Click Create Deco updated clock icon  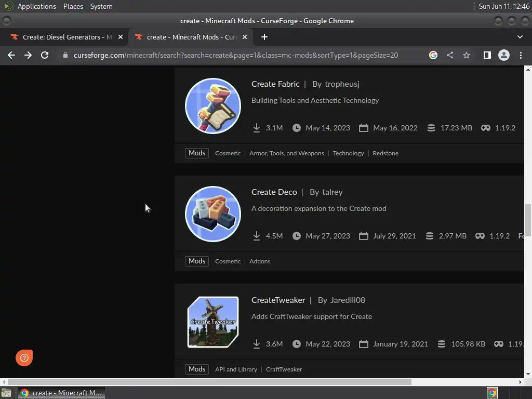coord(297,236)
